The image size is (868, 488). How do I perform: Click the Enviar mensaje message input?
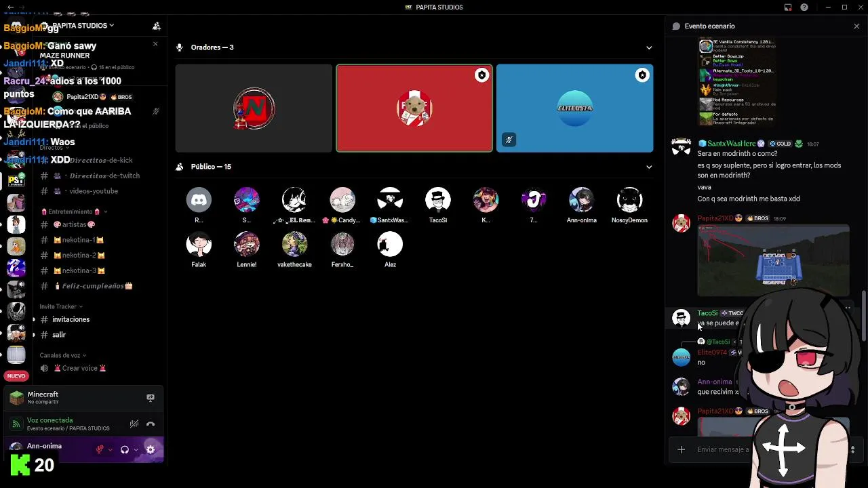(x=723, y=449)
